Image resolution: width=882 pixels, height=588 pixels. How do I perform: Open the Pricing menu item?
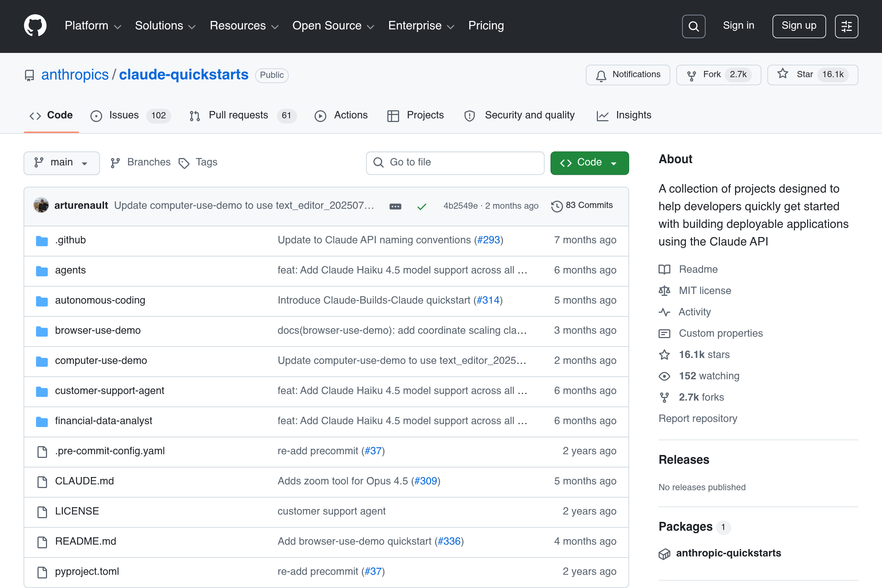[x=485, y=25]
